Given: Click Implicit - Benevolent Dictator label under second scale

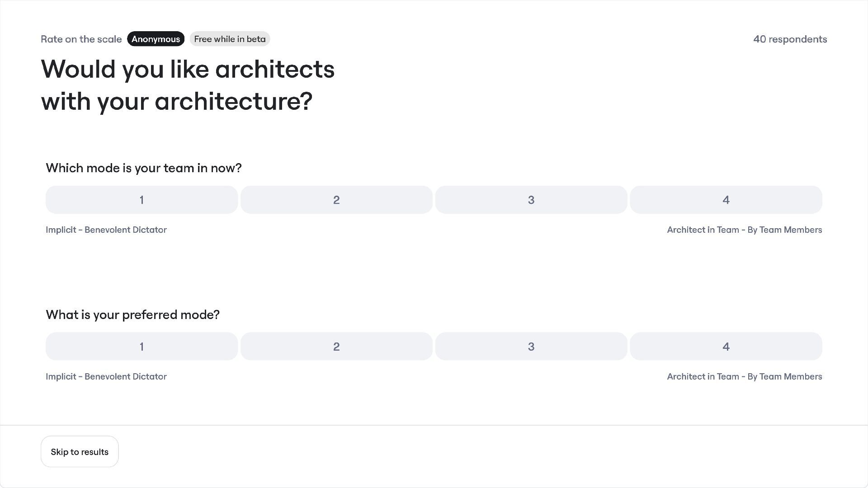Looking at the screenshot, I should coord(106,377).
